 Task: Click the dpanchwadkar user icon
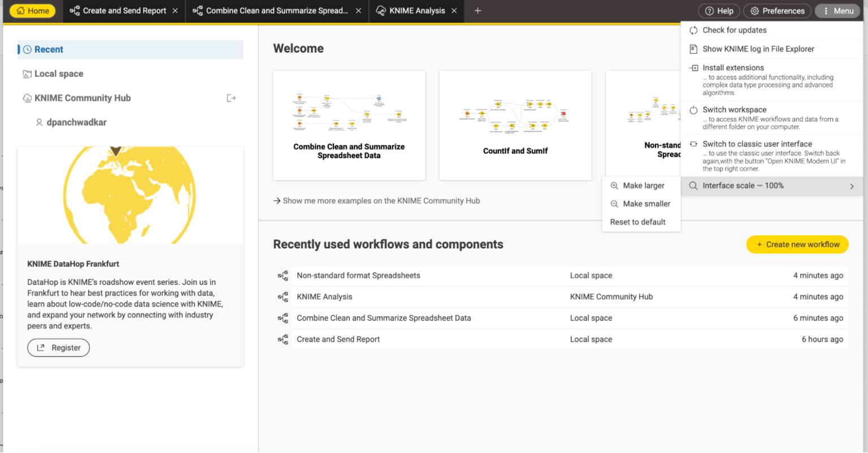[x=39, y=123]
